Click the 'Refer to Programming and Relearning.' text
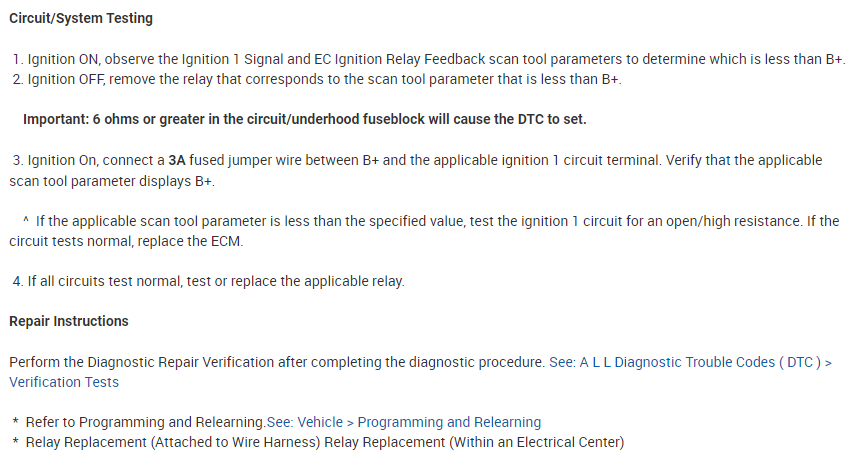The width and height of the screenshot is (857, 460). (x=145, y=422)
